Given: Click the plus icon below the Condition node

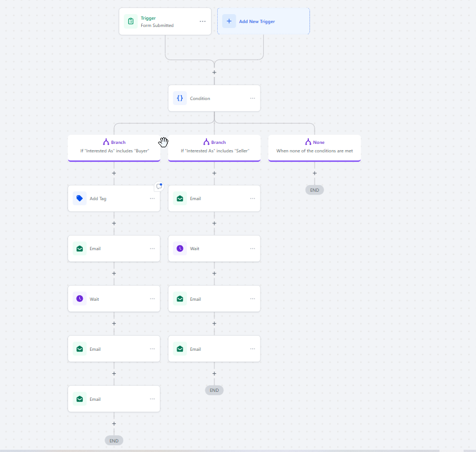Looking at the screenshot, I should pos(214,72).
